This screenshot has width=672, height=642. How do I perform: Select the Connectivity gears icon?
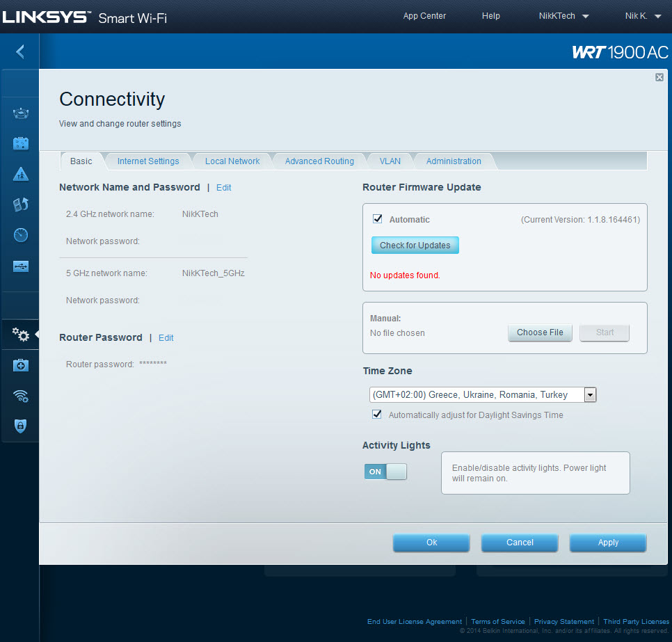21,335
